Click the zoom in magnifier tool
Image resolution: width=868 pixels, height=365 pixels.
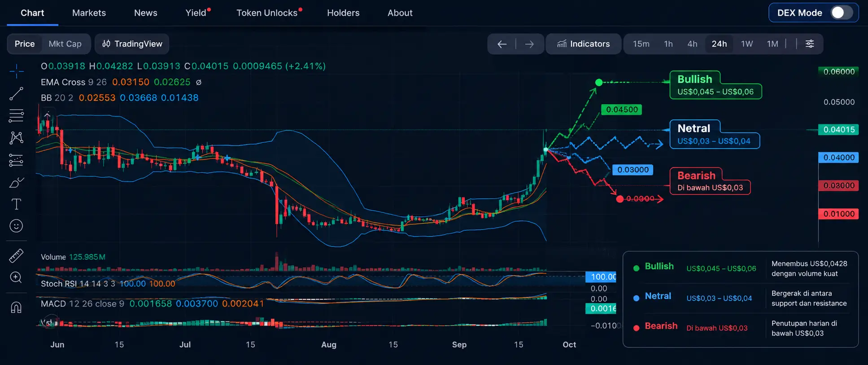[x=16, y=277]
